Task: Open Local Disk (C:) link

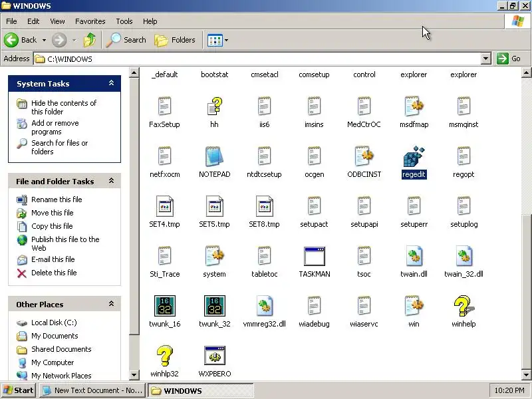Action: (x=54, y=323)
